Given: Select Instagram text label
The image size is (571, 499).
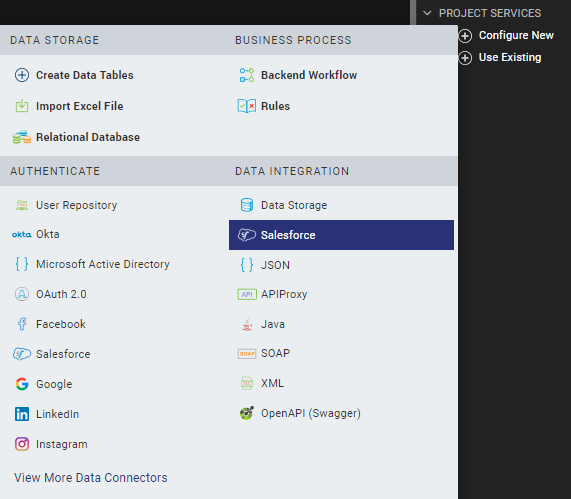Looking at the screenshot, I should click(x=62, y=444).
